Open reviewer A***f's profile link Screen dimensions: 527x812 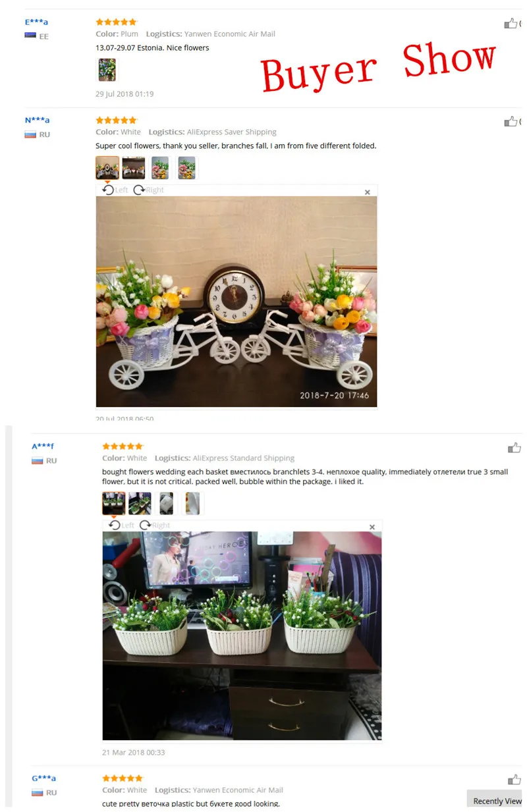pyautogui.click(x=43, y=447)
